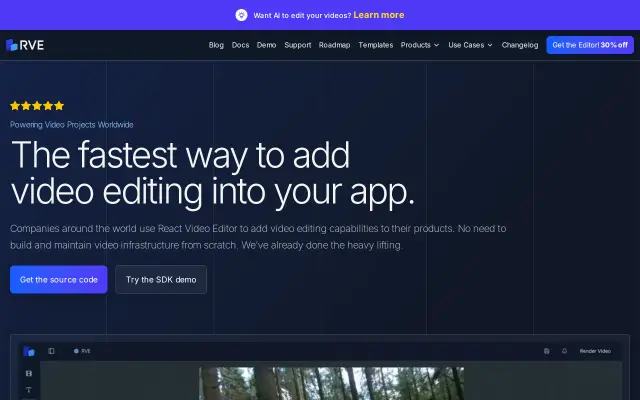Open the Changelog page

[520, 45]
